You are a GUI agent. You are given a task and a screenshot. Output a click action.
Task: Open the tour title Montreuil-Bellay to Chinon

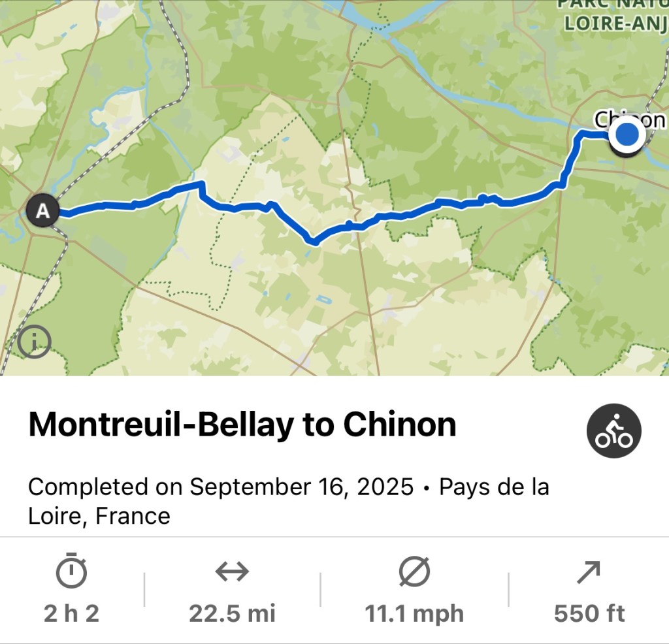242,425
